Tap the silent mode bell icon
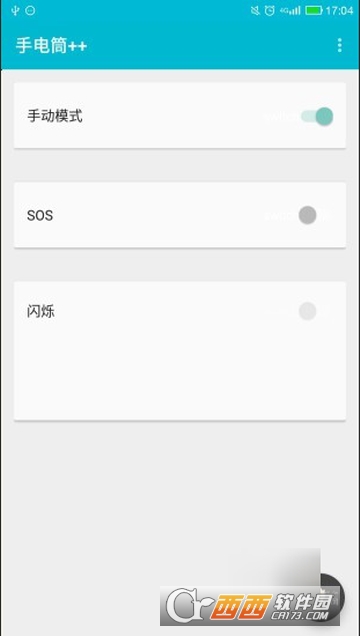Viewport: 360px width, 636px height. point(255,11)
